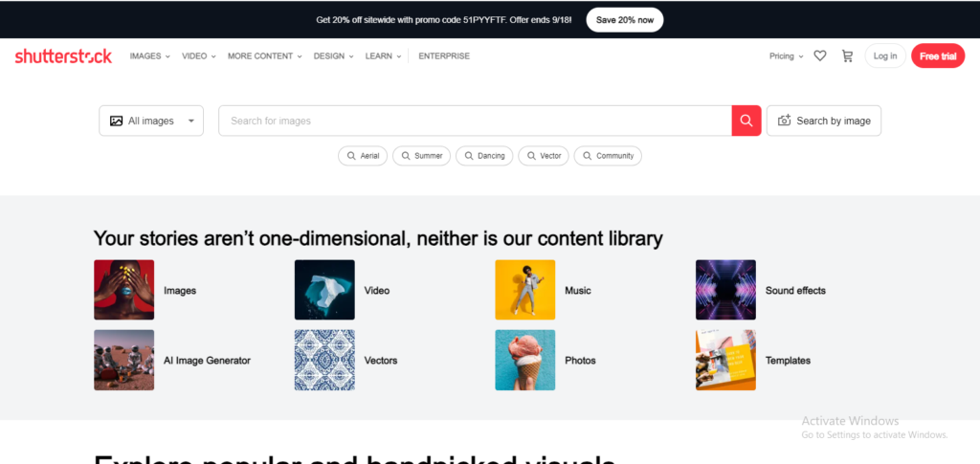Image resolution: width=980 pixels, height=464 pixels.
Task: Click the Images text link
Action: [x=180, y=291]
